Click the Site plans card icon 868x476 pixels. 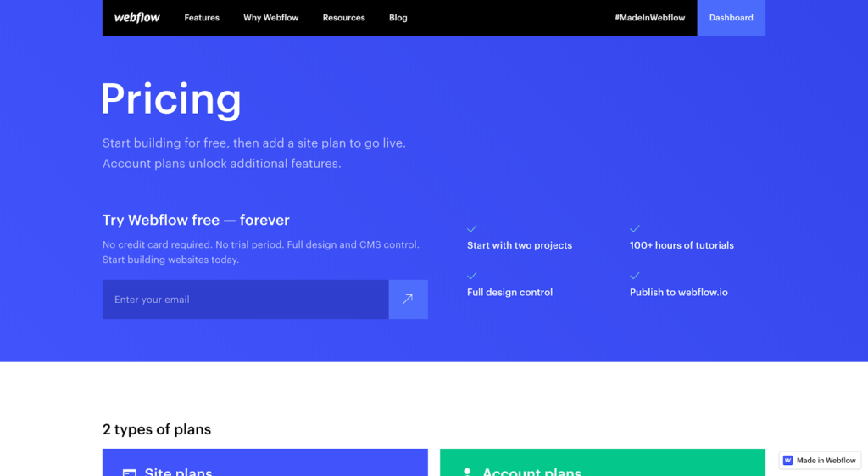[129, 472]
